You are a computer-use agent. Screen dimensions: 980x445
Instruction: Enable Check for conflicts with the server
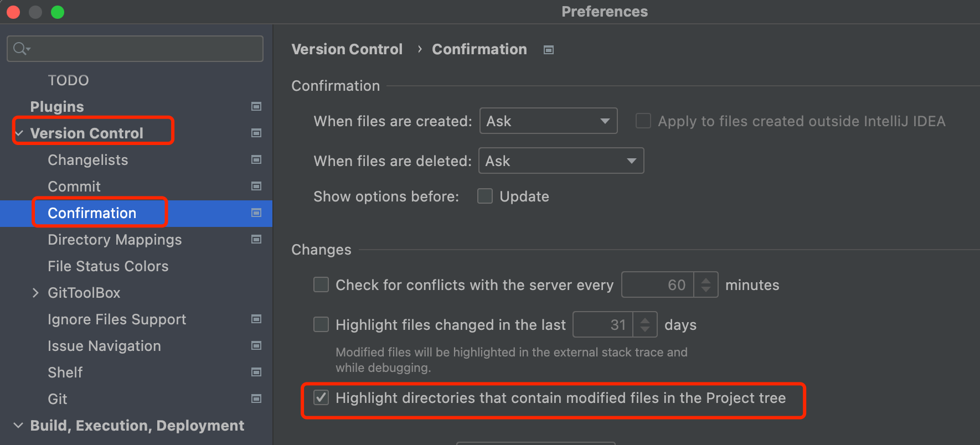321,285
